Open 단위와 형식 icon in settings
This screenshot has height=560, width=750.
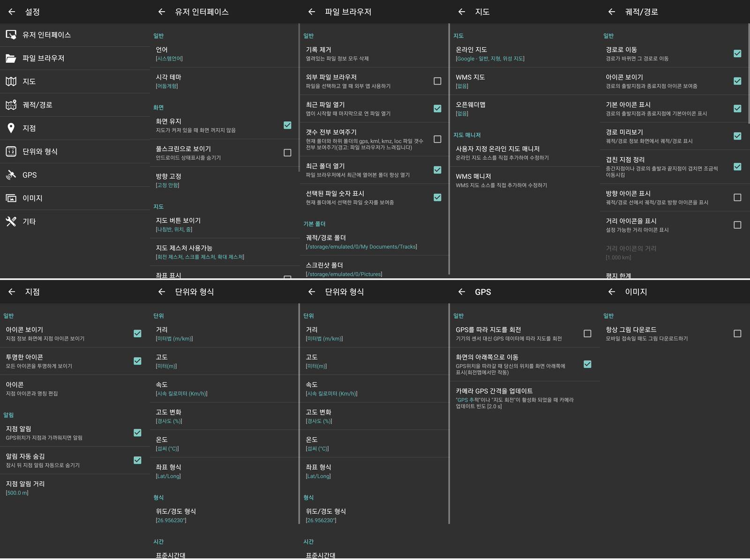[x=11, y=151]
